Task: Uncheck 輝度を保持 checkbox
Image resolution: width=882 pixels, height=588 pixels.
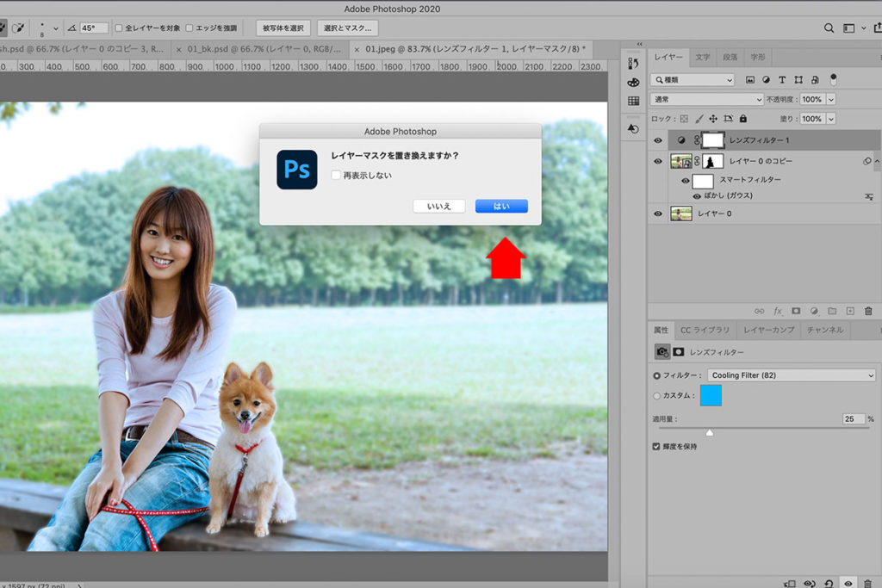Action: tap(655, 446)
